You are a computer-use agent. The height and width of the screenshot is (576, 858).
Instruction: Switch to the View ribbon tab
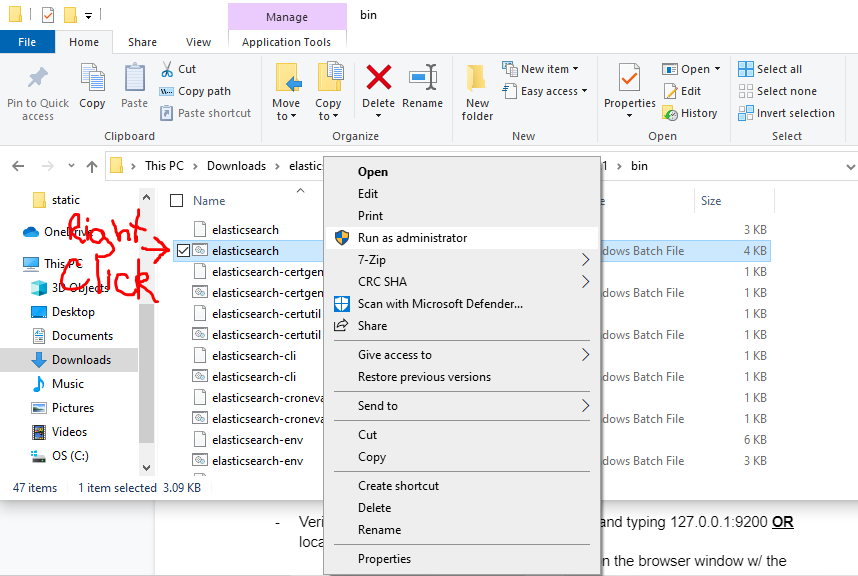[198, 42]
